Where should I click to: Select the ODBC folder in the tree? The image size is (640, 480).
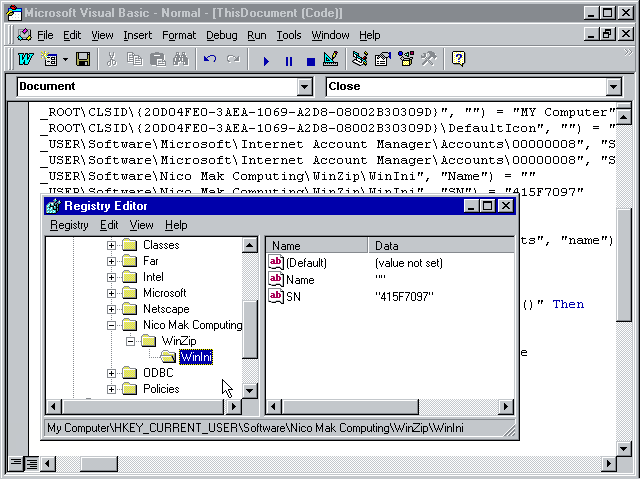coord(158,373)
